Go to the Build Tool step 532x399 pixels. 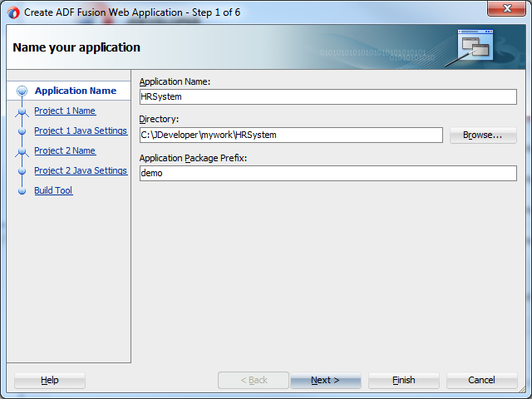53,190
